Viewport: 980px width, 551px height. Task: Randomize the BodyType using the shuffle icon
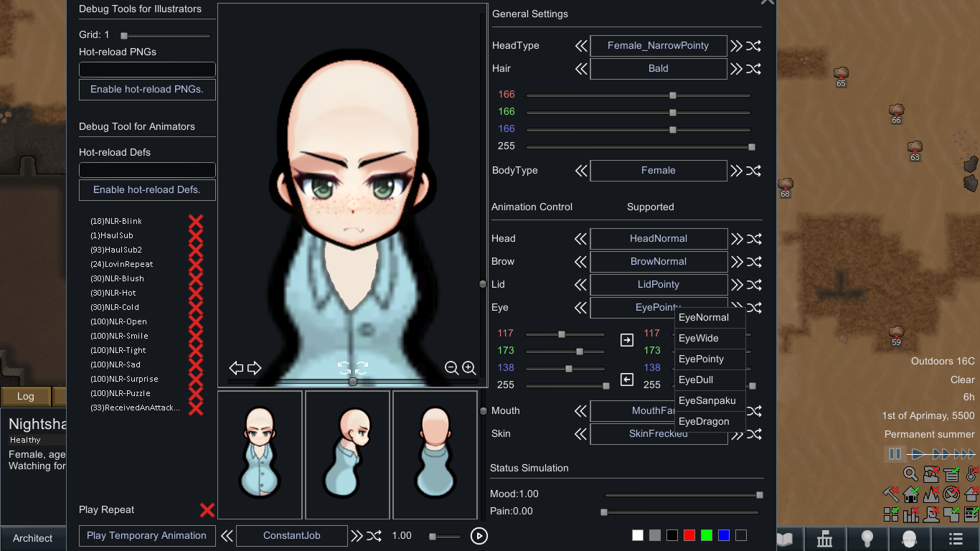pyautogui.click(x=753, y=171)
